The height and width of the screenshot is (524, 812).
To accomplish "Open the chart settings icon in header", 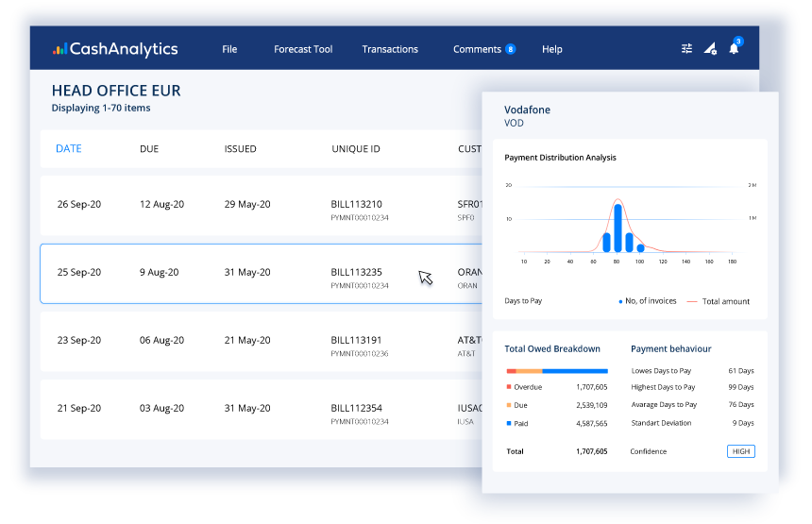I will [x=710, y=49].
